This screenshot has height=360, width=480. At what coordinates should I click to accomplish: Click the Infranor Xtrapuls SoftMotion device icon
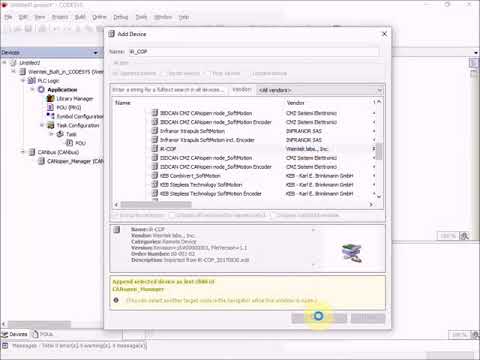click(155, 131)
